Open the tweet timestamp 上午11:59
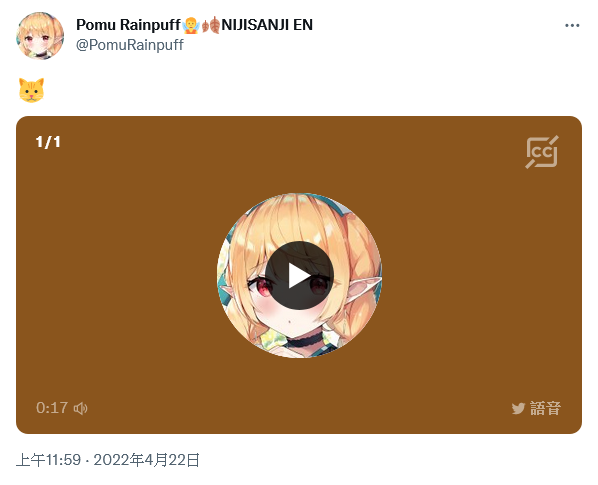The image size is (598, 485). pos(48,460)
